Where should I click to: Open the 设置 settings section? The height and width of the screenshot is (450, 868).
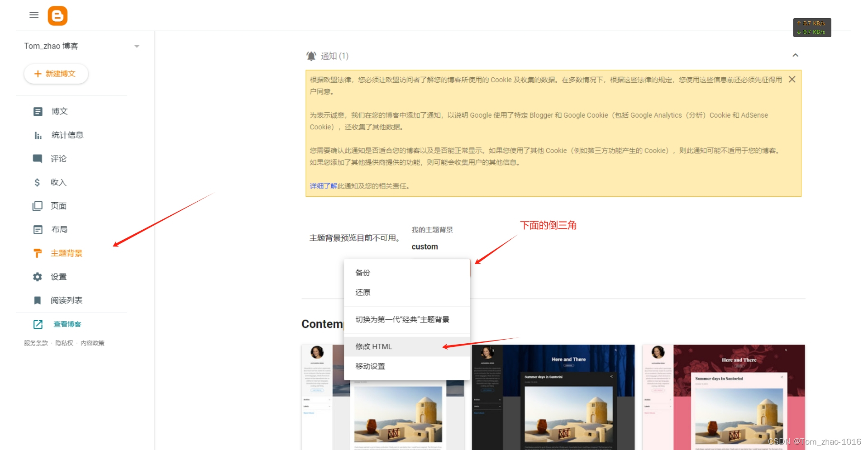tap(58, 276)
